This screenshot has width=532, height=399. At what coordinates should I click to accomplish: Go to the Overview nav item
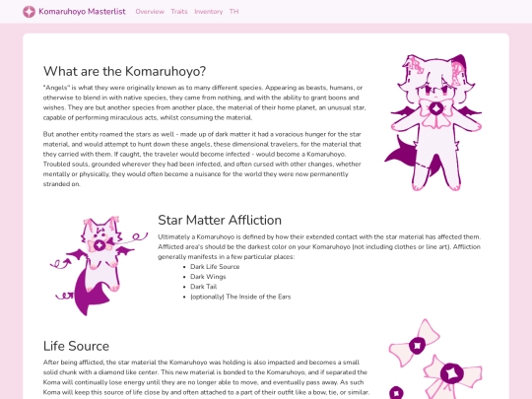(x=150, y=12)
